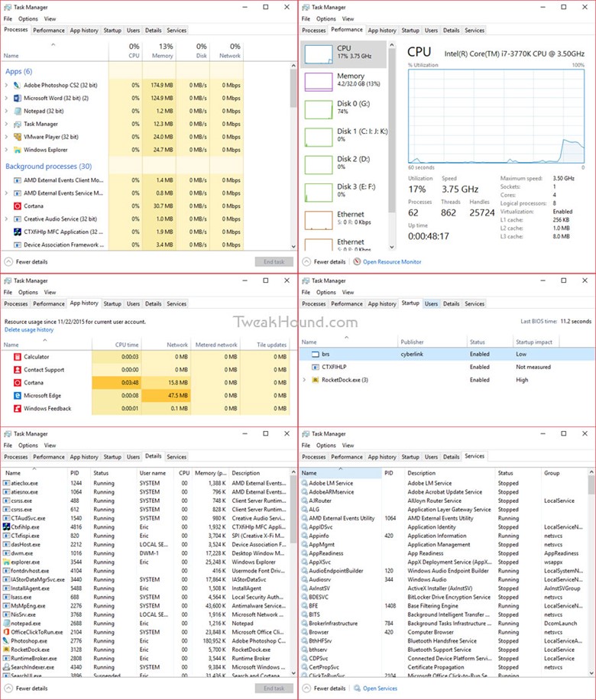
Task: Click the VMware Player (32 bit) process icon
Action: [x=17, y=137]
